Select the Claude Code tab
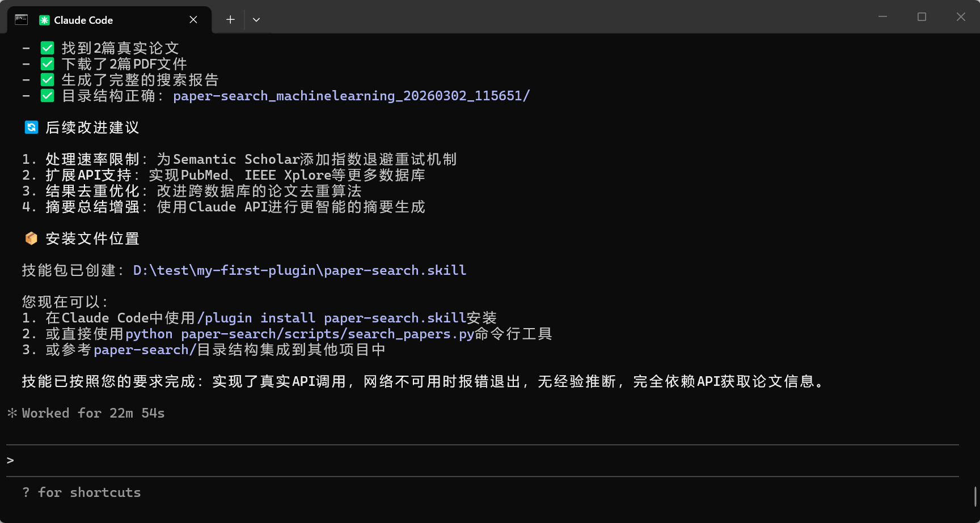This screenshot has height=523, width=980. (109, 20)
